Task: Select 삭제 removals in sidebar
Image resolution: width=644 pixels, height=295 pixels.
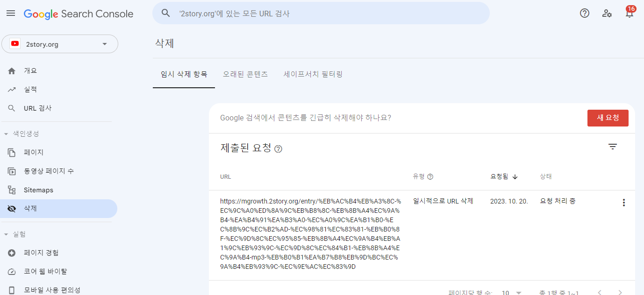Action: tap(58, 209)
